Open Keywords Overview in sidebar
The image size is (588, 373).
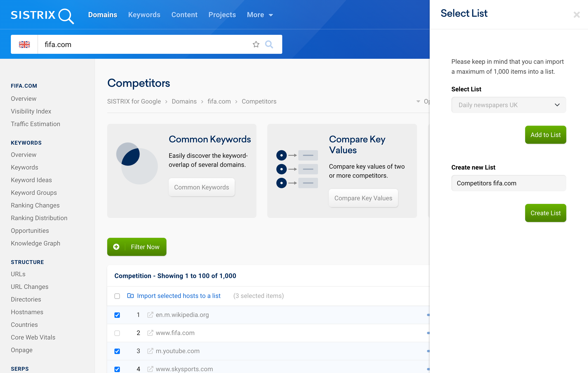(x=24, y=155)
